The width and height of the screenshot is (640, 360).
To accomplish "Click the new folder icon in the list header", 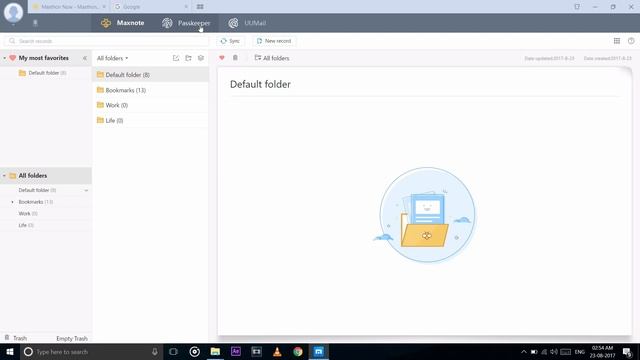I will pos(188,58).
